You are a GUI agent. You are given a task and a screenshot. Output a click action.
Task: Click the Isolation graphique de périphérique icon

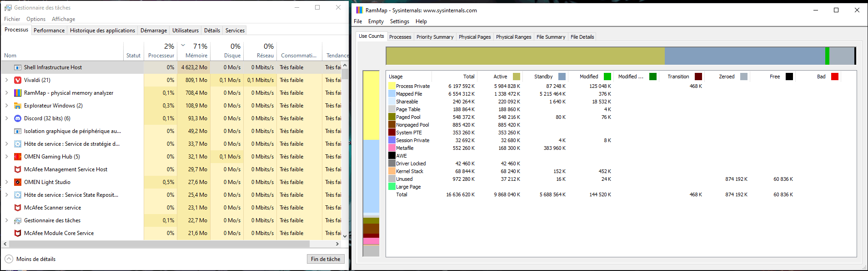click(x=18, y=131)
